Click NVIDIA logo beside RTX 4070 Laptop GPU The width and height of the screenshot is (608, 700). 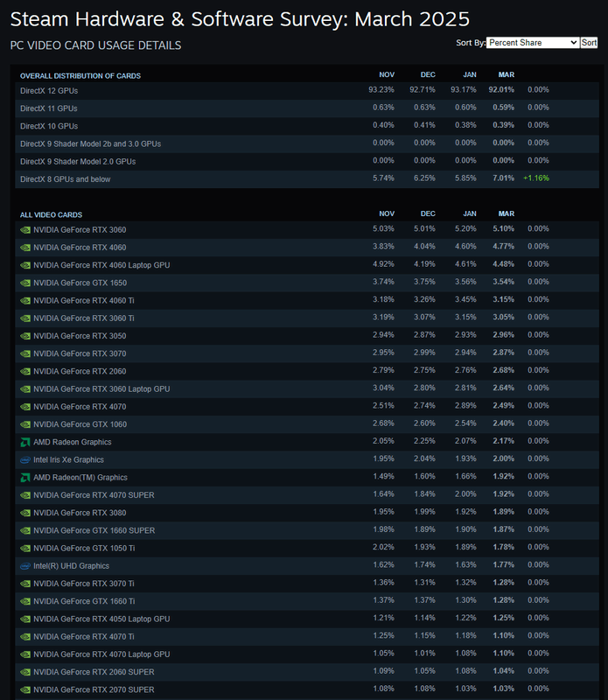coord(25,654)
